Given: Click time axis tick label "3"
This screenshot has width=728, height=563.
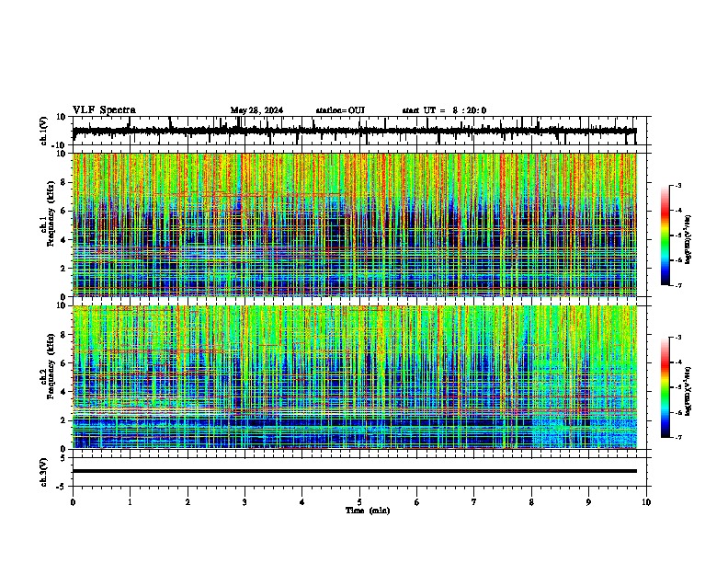Looking at the screenshot, I should click(245, 502).
